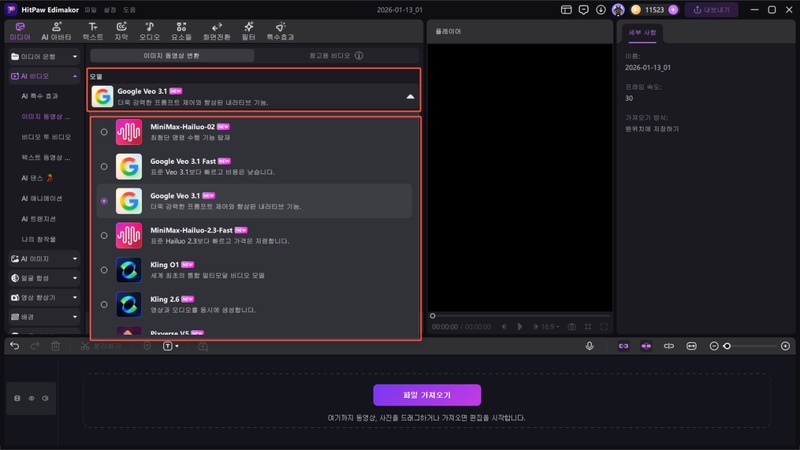Viewport: 800px width, 450px height.
Task: Open the 필터 filters tool
Action: coord(248,31)
